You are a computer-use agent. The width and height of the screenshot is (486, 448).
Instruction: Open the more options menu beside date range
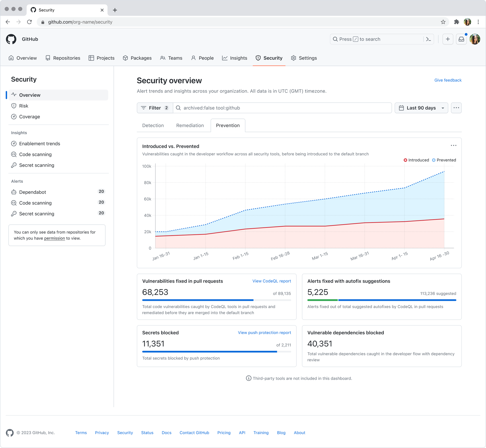point(456,108)
